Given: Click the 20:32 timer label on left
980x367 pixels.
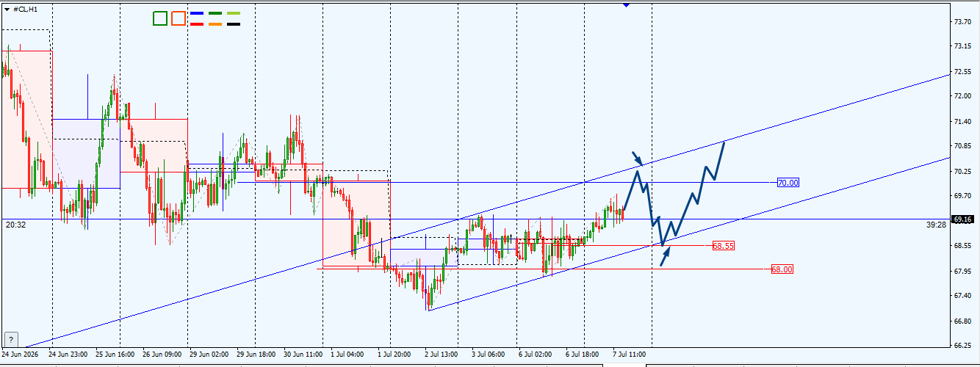Looking at the screenshot, I should (15, 225).
